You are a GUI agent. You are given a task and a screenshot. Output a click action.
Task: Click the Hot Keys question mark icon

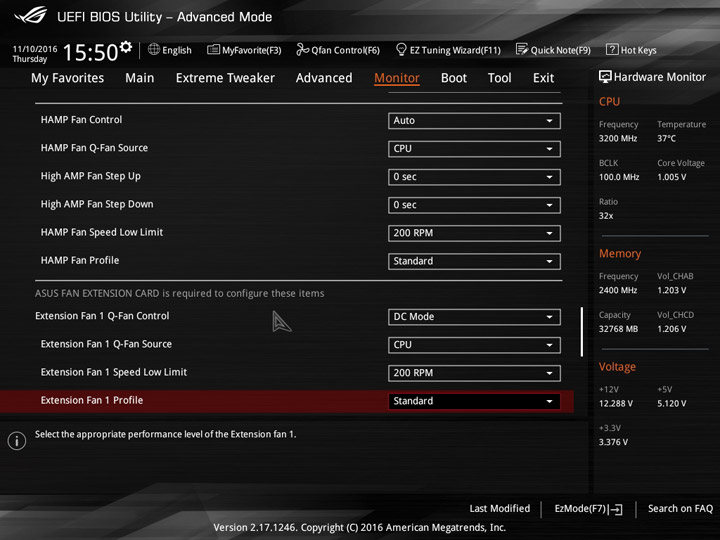[612, 49]
